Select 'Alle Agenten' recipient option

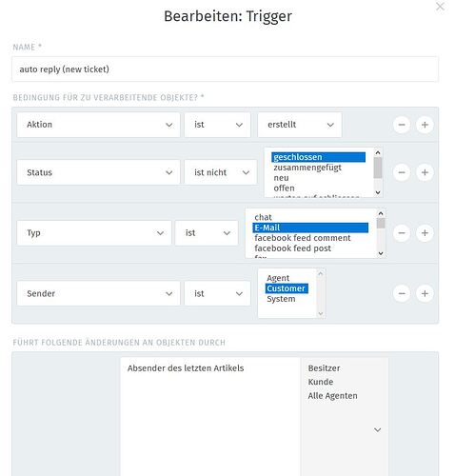[x=332, y=396]
